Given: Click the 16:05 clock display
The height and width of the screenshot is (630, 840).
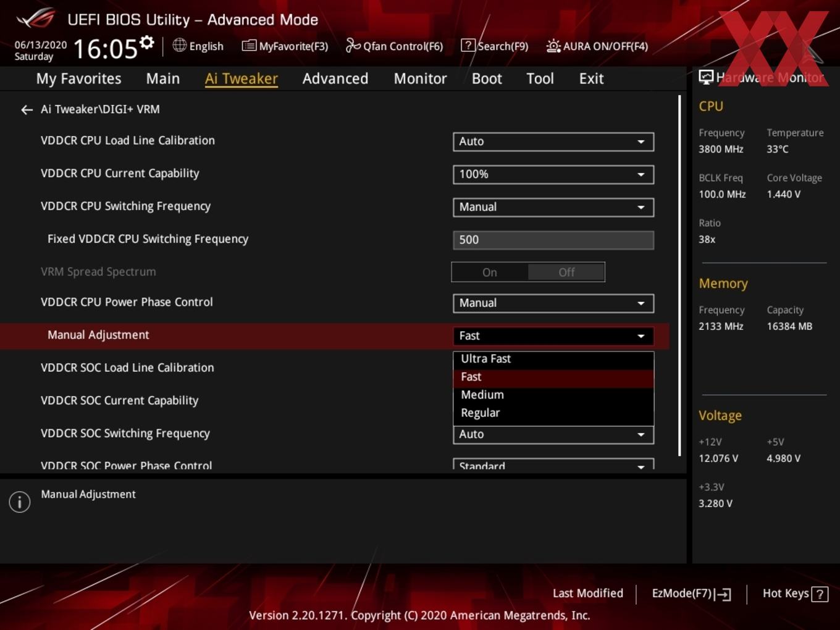Looking at the screenshot, I should (x=105, y=49).
